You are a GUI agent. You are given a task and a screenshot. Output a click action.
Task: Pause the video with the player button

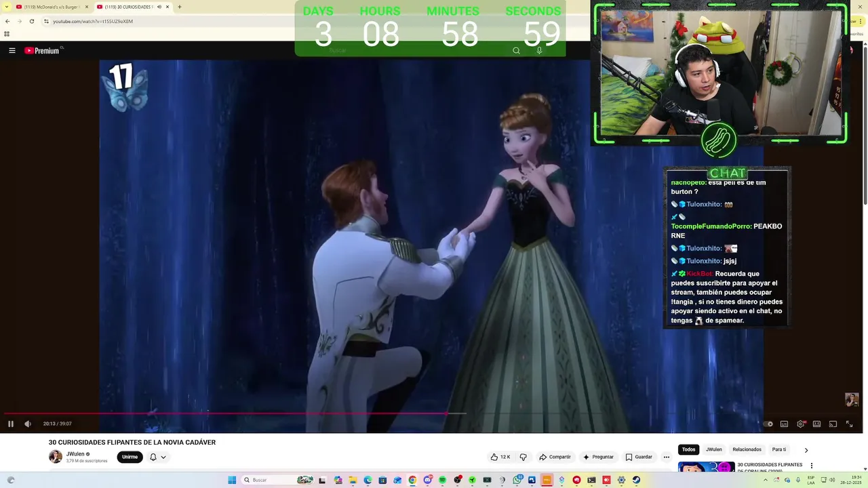click(x=11, y=424)
